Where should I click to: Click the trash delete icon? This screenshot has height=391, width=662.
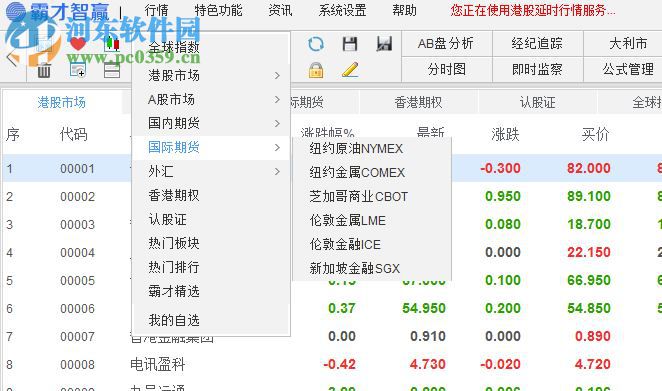click(44, 70)
